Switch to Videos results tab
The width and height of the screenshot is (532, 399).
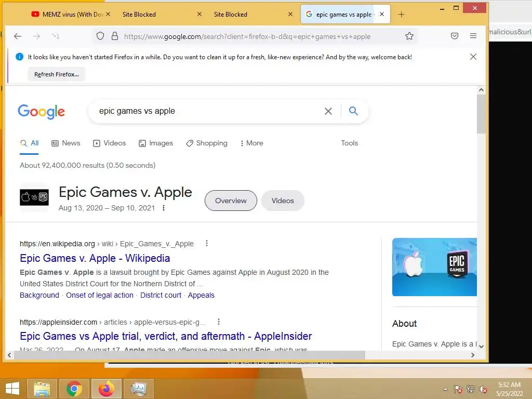click(x=109, y=143)
